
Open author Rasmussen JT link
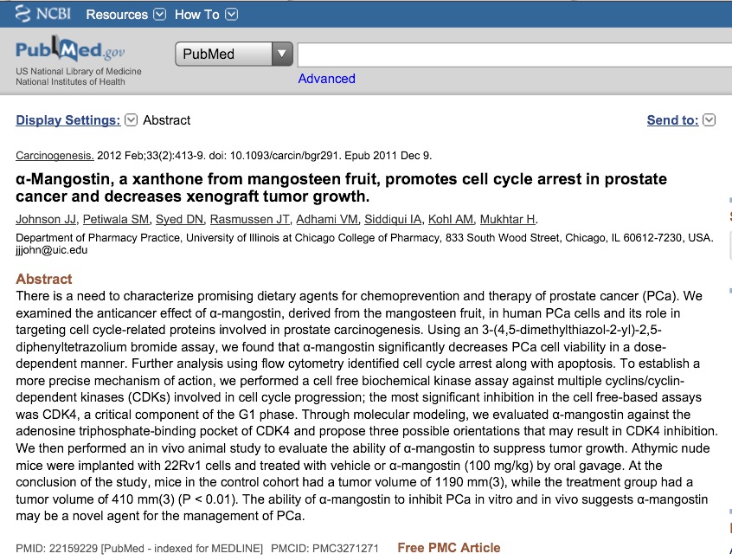coord(250,219)
